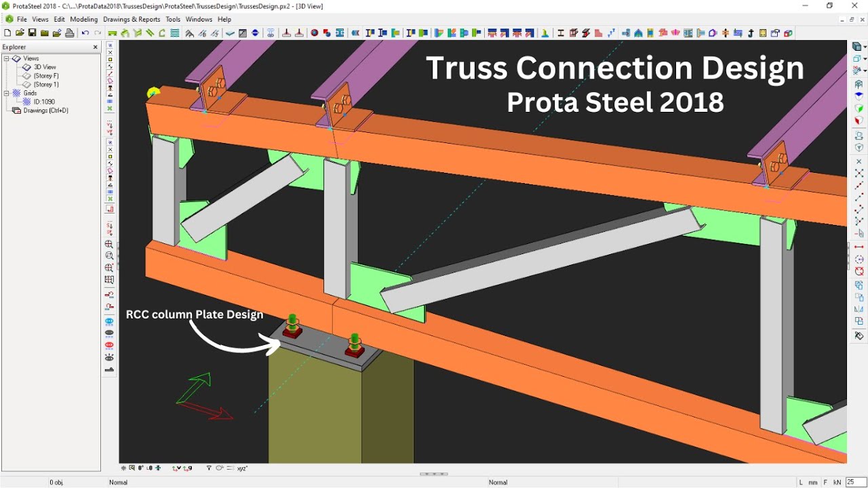The width and height of the screenshot is (868, 488).
Task: Select Drawings (Ctrl+D) tree item
Action: pyautogui.click(x=46, y=110)
